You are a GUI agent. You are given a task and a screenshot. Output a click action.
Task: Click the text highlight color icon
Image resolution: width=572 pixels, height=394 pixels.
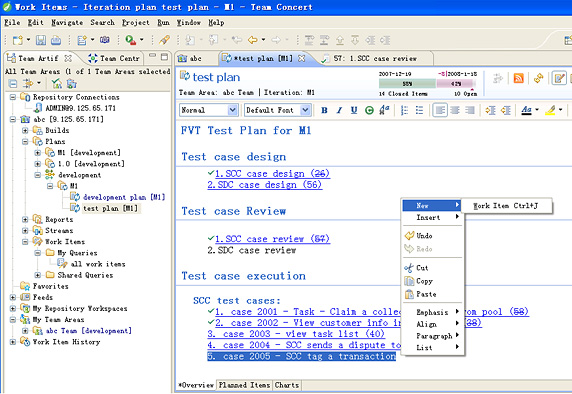[x=550, y=110]
